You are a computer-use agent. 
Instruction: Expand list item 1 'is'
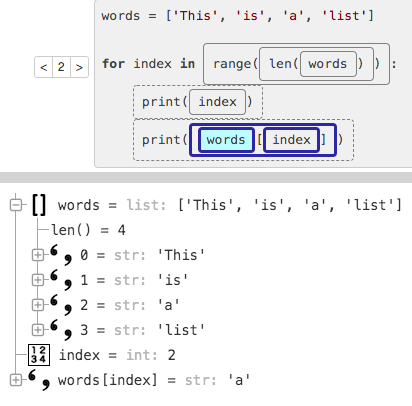click(x=38, y=280)
